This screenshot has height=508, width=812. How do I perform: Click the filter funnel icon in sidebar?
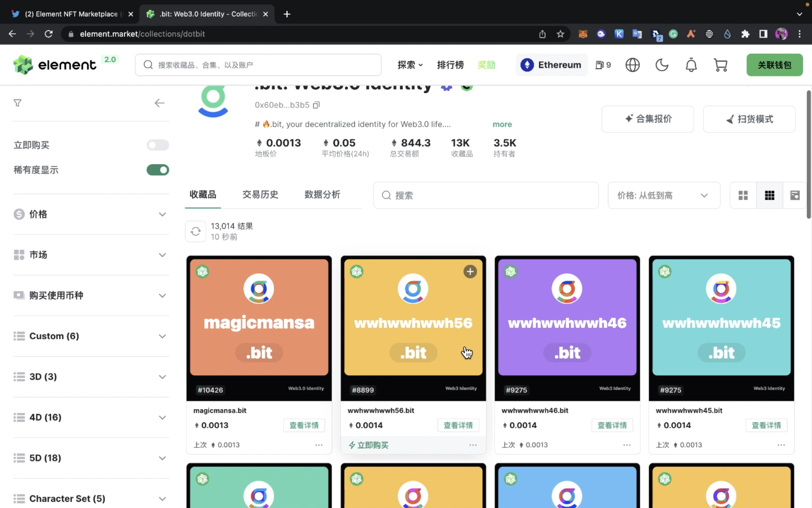(x=18, y=103)
